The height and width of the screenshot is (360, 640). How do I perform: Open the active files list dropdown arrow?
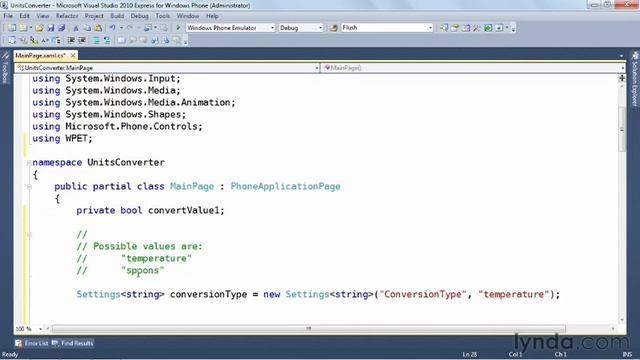621,56
